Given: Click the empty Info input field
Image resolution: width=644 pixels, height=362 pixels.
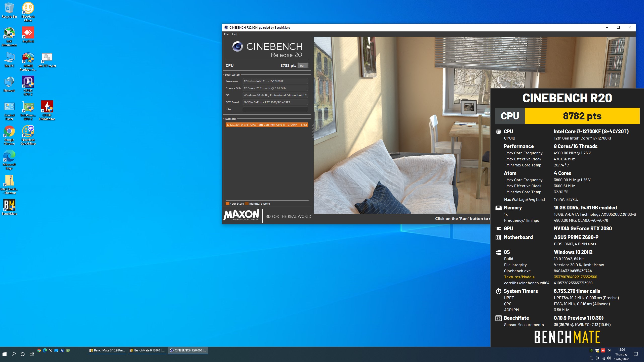Looking at the screenshot, I should (275, 109).
